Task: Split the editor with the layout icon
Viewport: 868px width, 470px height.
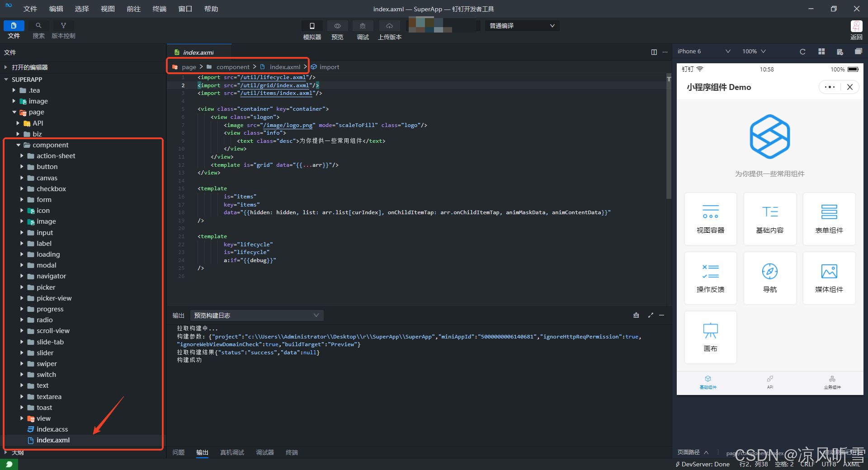Action: pyautogui.click(x=654, y=52)
